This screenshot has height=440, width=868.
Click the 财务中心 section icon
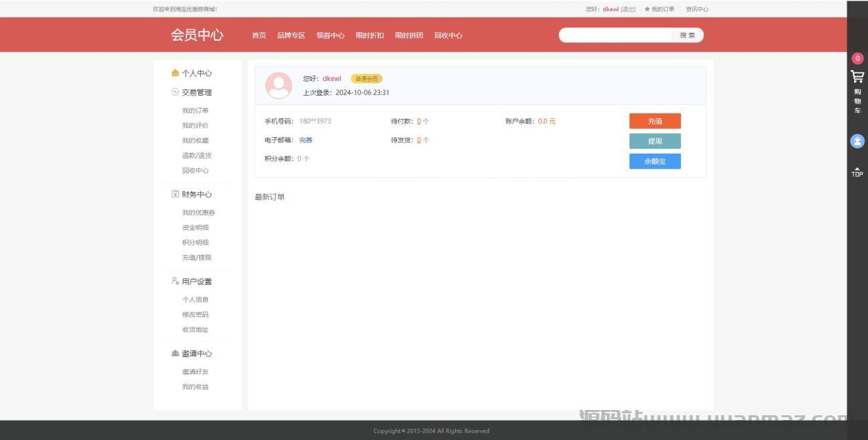[x=175, y=194]
